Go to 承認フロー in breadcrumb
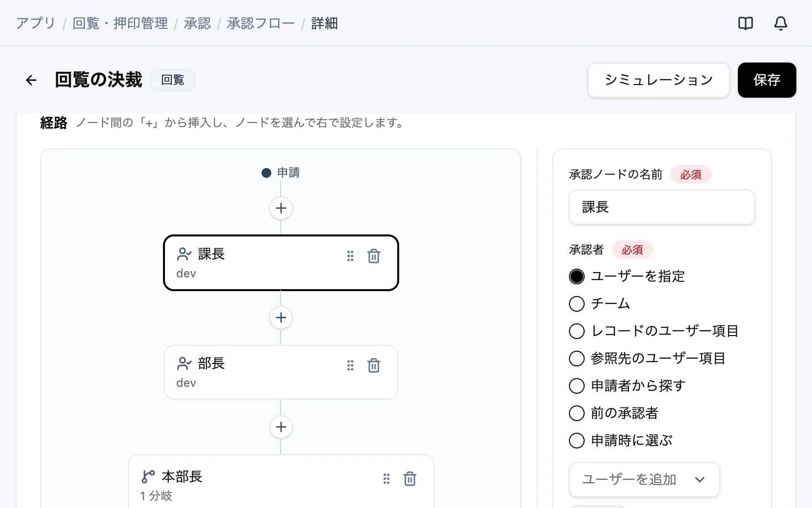The image size is (812, 508). tap(261, 23)
